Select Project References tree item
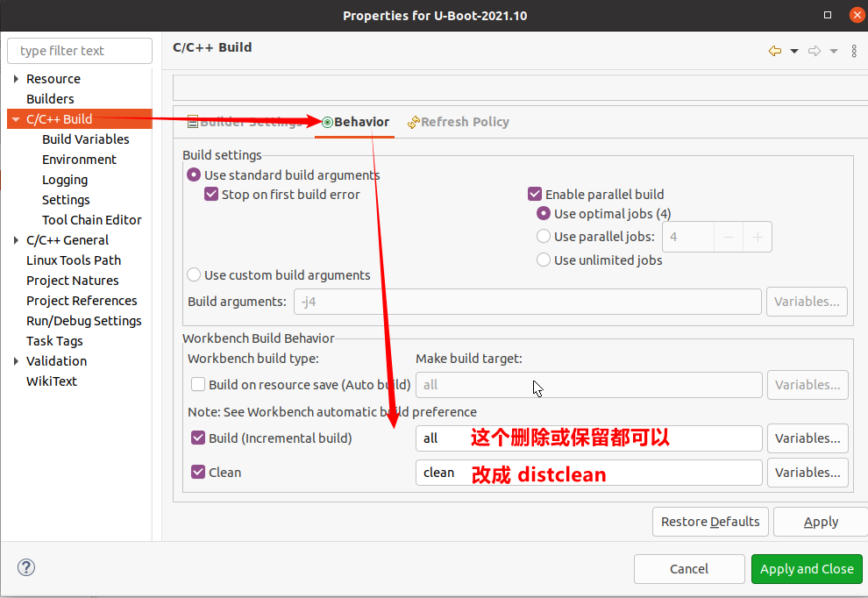The height and width of the screenshot is (598, 868). (82, 301)
